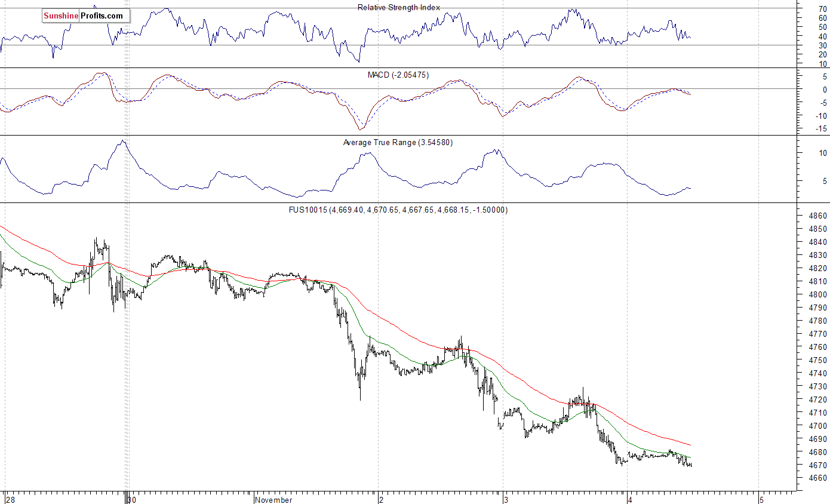This screenshot has height=504, width=830.
Task: Click the -5 level on MACD axis
Action: coord(823,103)
